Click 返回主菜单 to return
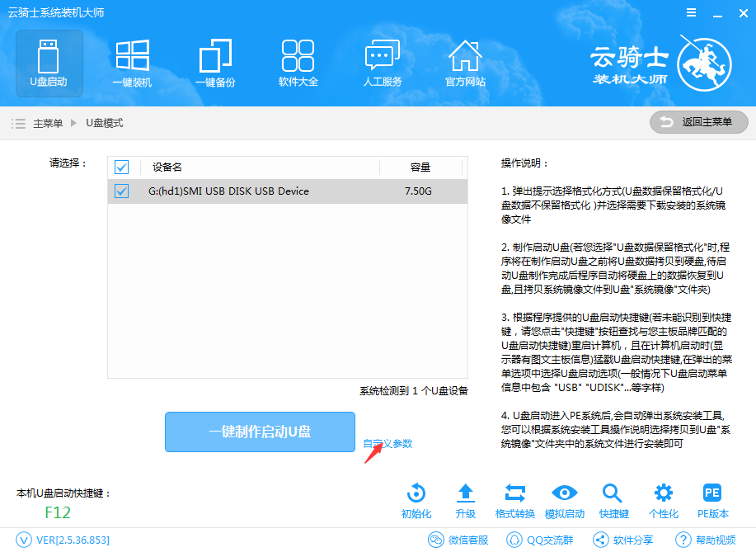Screen dimensions: 756x552 click(x=698, y=122)
